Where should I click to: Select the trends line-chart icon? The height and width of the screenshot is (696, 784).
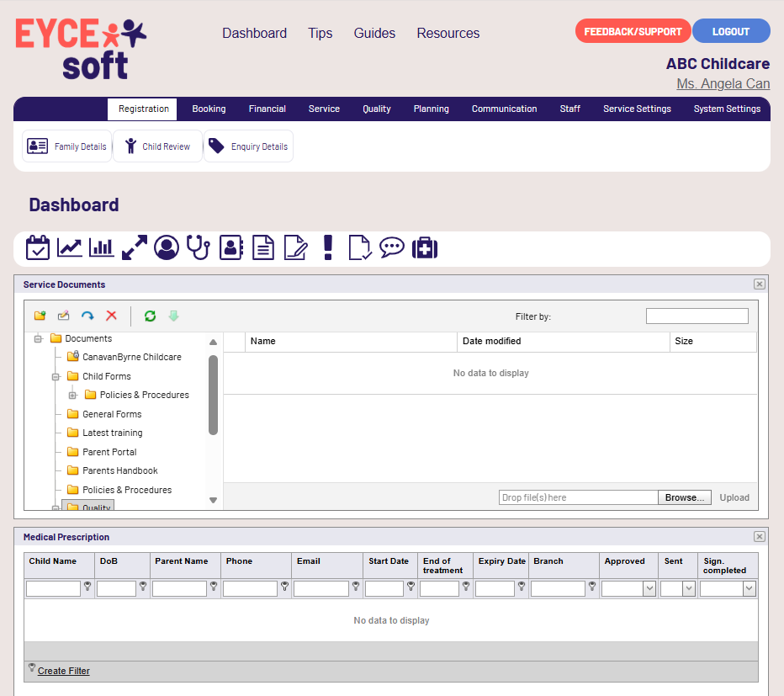(69, 247)
